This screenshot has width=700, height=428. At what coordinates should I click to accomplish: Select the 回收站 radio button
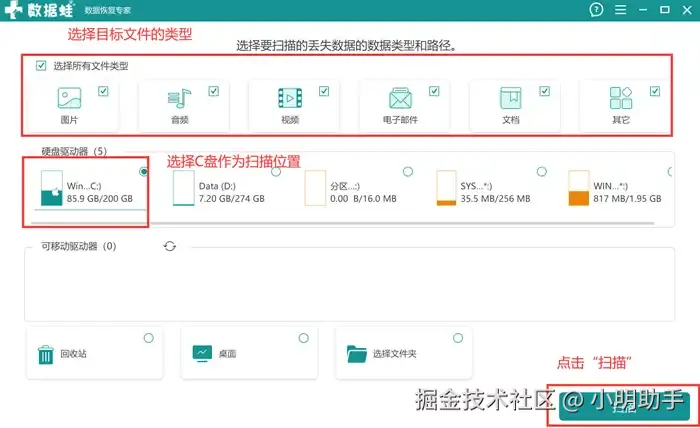[x=149, y=338]
